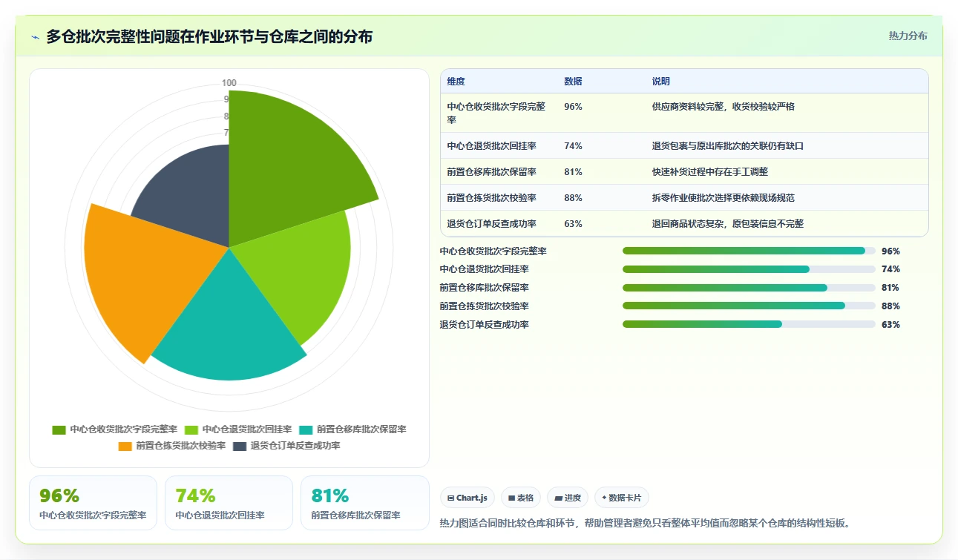Click the 热力分布 label in header
The height and width of the screenshot is (560, 958).
[x=908, y=36]
